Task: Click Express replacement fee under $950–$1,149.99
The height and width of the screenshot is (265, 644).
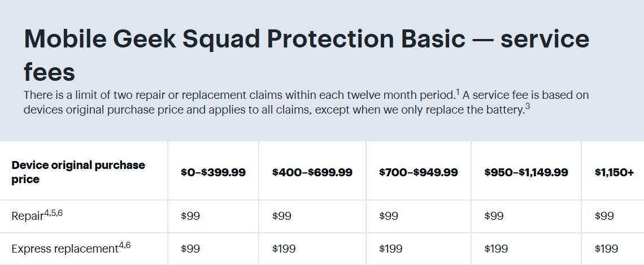Action: pyautogui.click(x=496, y=249)
